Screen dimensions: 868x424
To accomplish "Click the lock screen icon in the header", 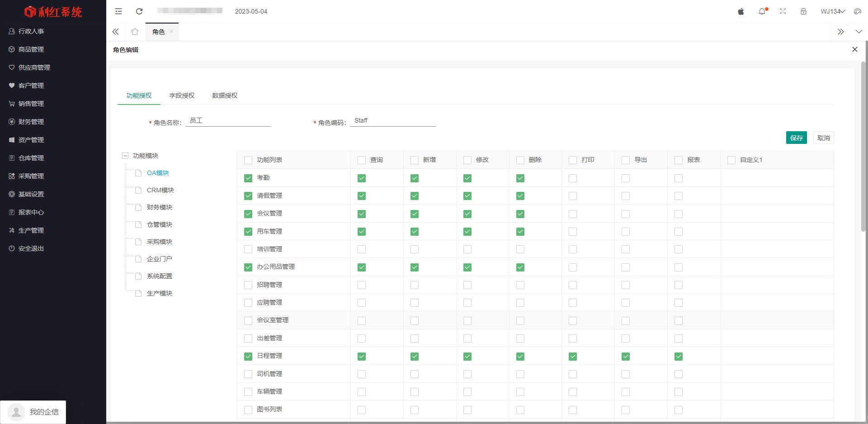I will coord(803,11).
